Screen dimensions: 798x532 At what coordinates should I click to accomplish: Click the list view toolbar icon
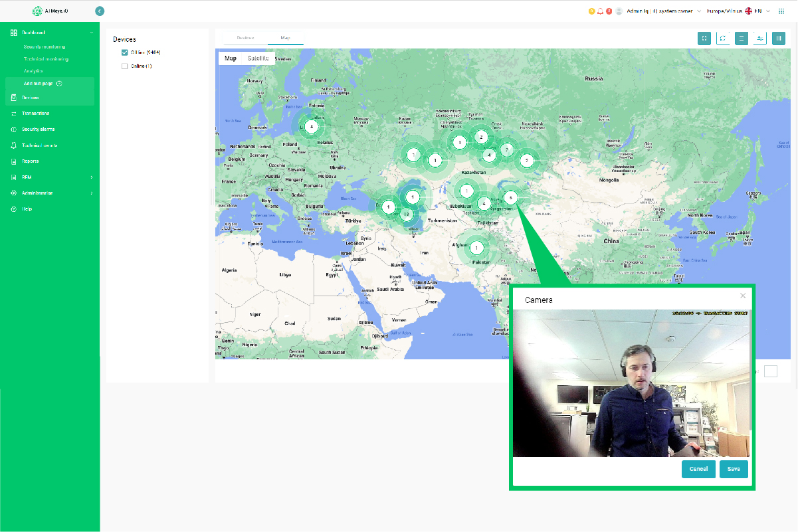point(742,39)
